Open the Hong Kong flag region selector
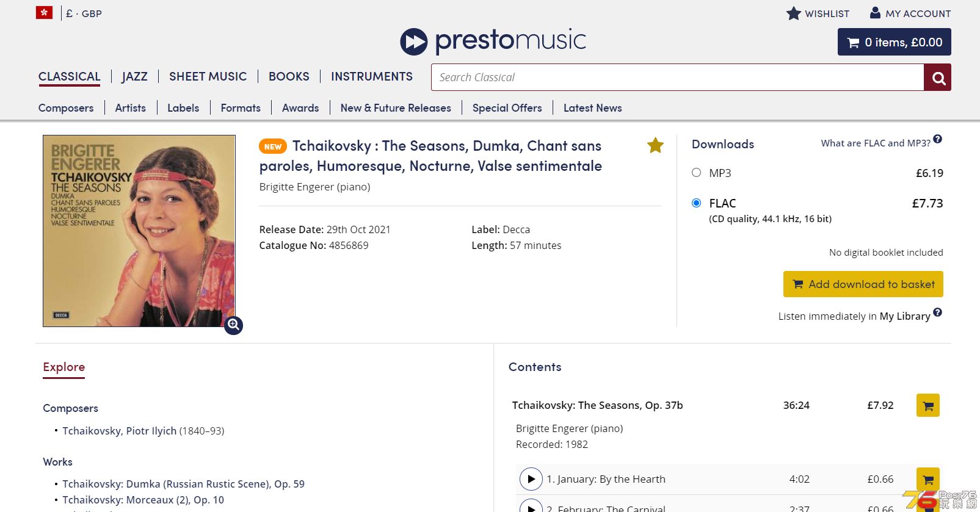Image resolution: width=980 pixels, height=512 pixels. click(x=44, y=13)
